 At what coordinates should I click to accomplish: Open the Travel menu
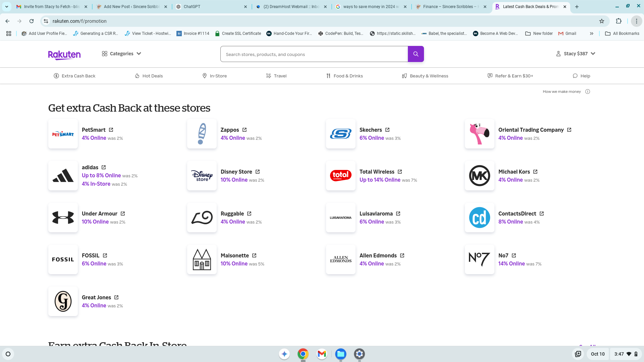[276, 76]
